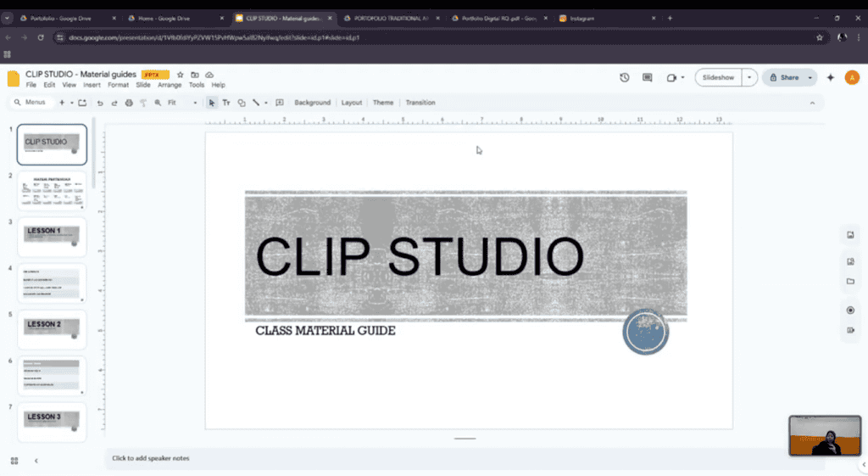The height and width of the screenshot is (476, 868).
Task: Open the camera meeting dropdown arrow
Action: click(682, 77)
